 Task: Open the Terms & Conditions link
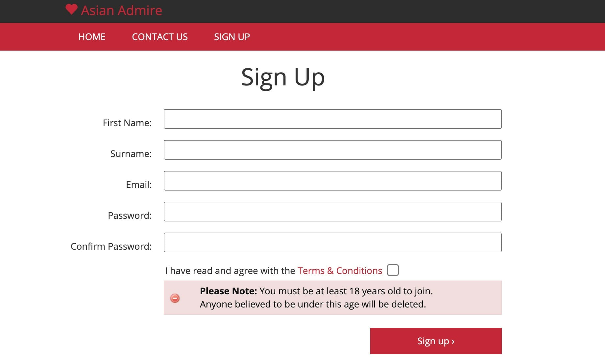click(340, 271)
